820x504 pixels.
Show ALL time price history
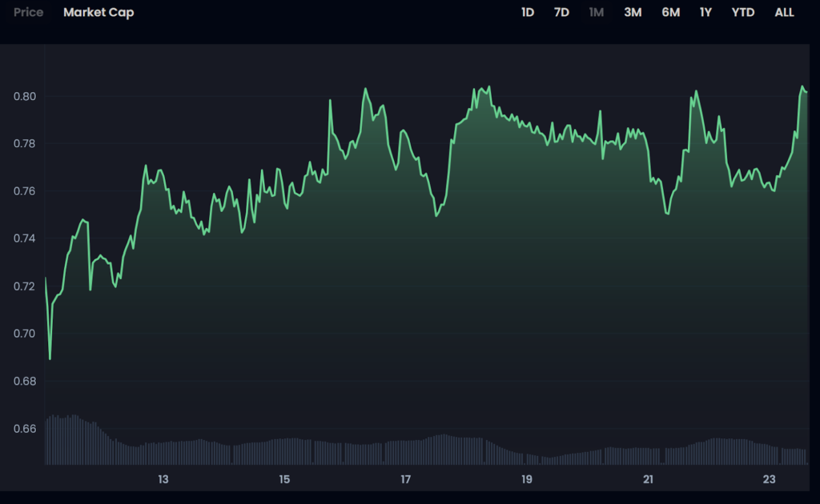[x=784, y=13]
